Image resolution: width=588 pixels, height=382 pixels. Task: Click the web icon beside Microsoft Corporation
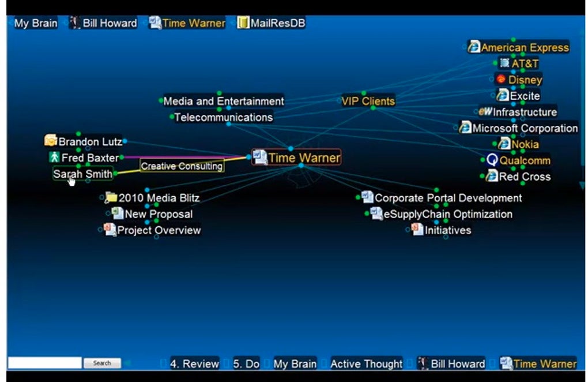pos(465,127)
